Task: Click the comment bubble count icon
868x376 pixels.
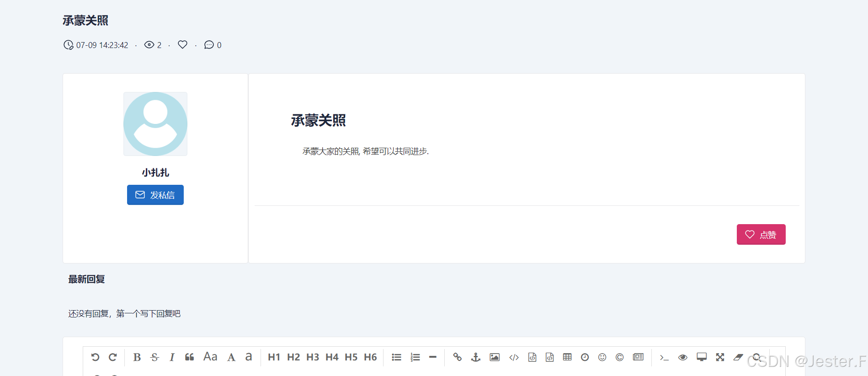Action: (209, 45)
